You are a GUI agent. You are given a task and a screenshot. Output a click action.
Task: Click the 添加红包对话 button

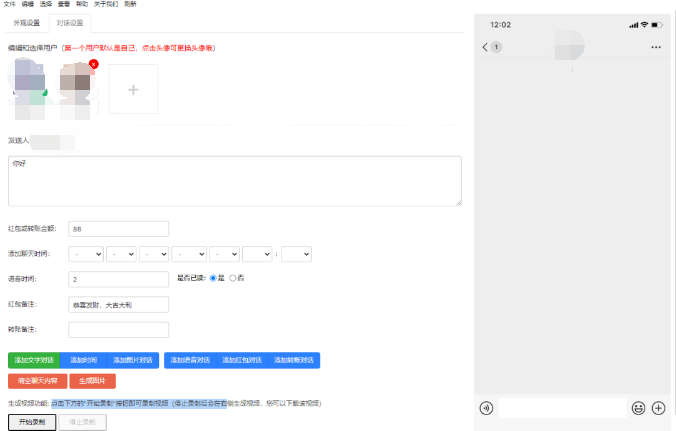click(x=242, y=360)
